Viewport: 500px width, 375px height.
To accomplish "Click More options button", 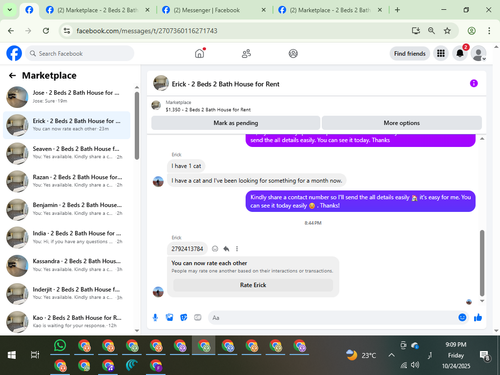I will coord(402,123).
